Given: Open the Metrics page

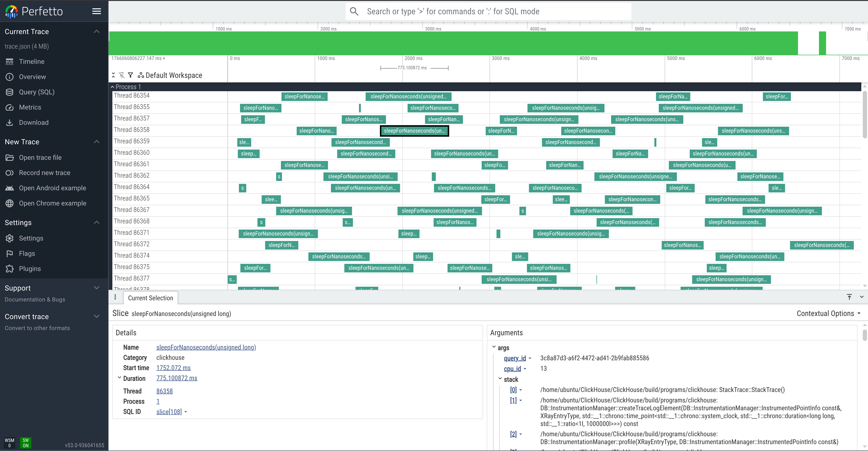Looking at the screenshot, I should tap(30, 107).
